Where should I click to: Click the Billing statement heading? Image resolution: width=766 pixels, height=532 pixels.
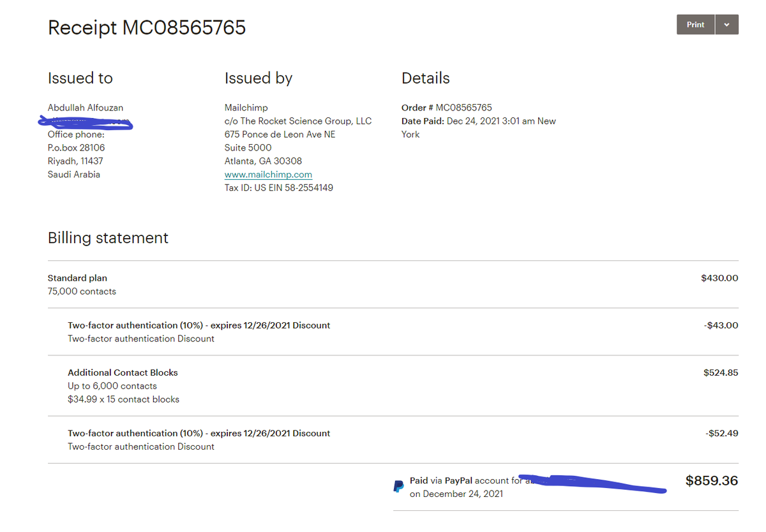108,238
